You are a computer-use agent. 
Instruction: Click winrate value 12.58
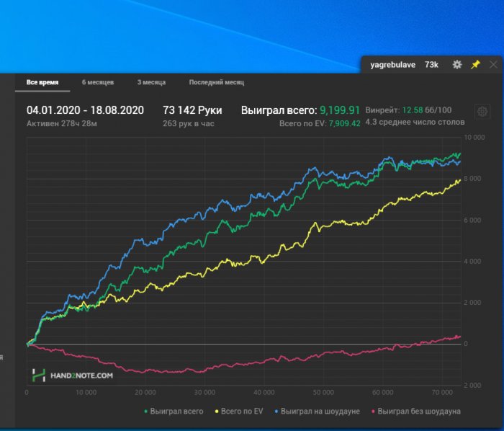click(413, 110)
